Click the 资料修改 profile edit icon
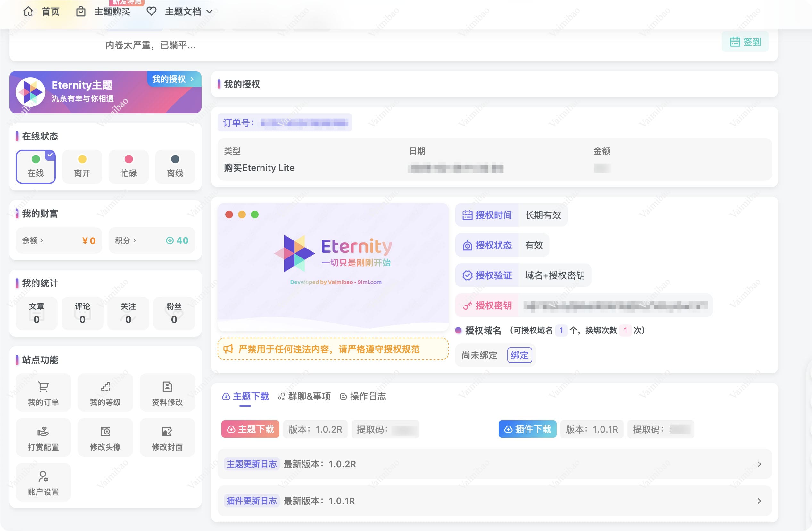 167,387
